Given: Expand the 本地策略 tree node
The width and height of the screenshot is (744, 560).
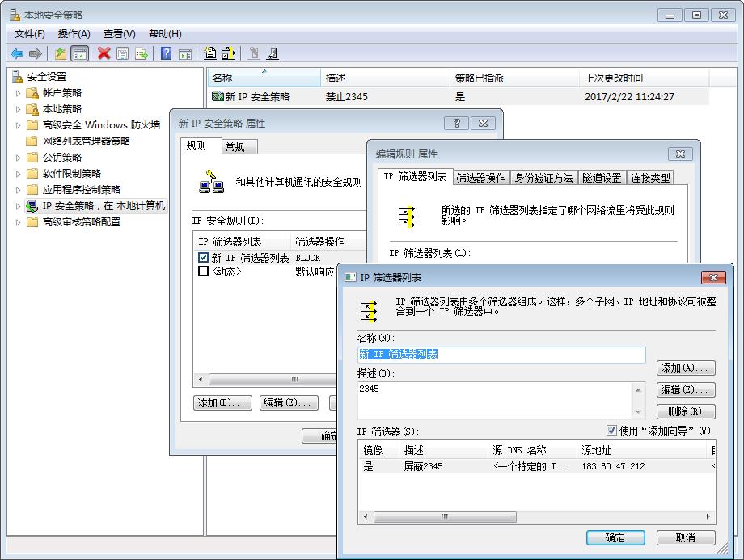Looking at the screenshot, I should (19, 108).
